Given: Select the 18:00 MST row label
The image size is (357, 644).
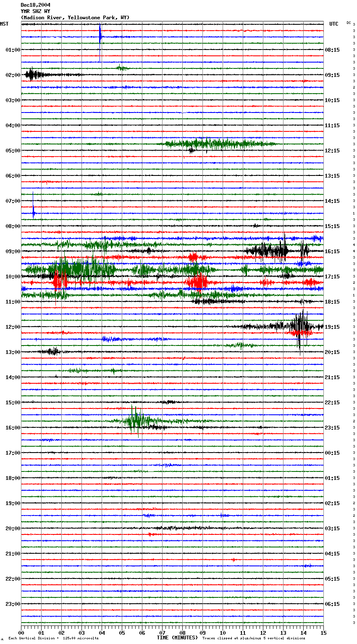Looking at the screenshot, I should coord(13,478).
